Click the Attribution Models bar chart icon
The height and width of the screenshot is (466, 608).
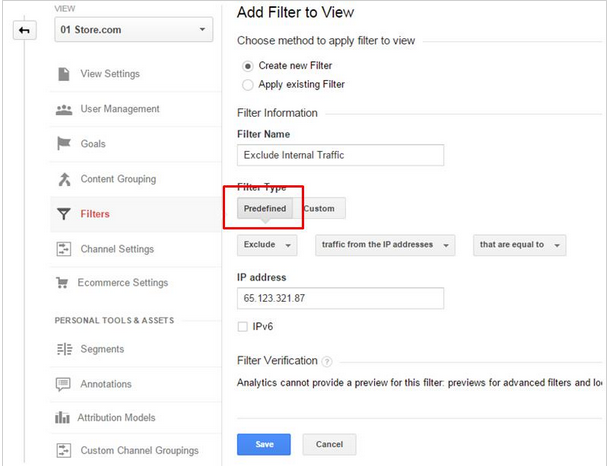pos(62,418)
